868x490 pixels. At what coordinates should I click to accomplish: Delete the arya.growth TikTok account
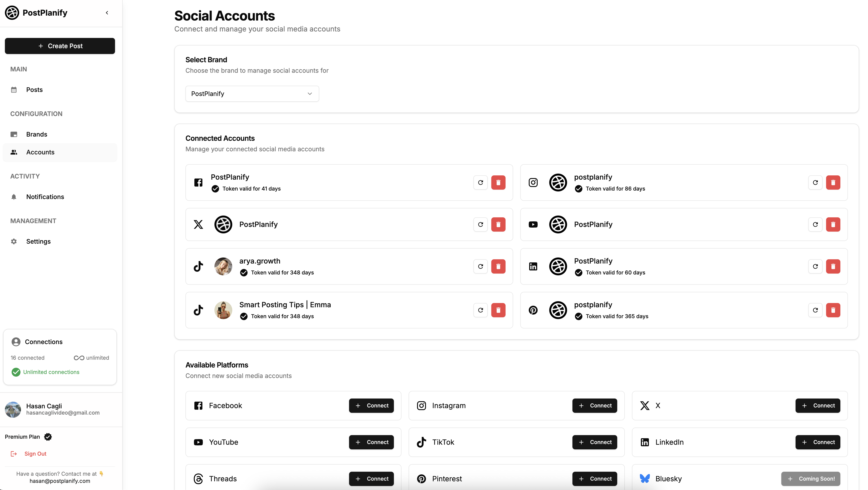click(498, 266)
